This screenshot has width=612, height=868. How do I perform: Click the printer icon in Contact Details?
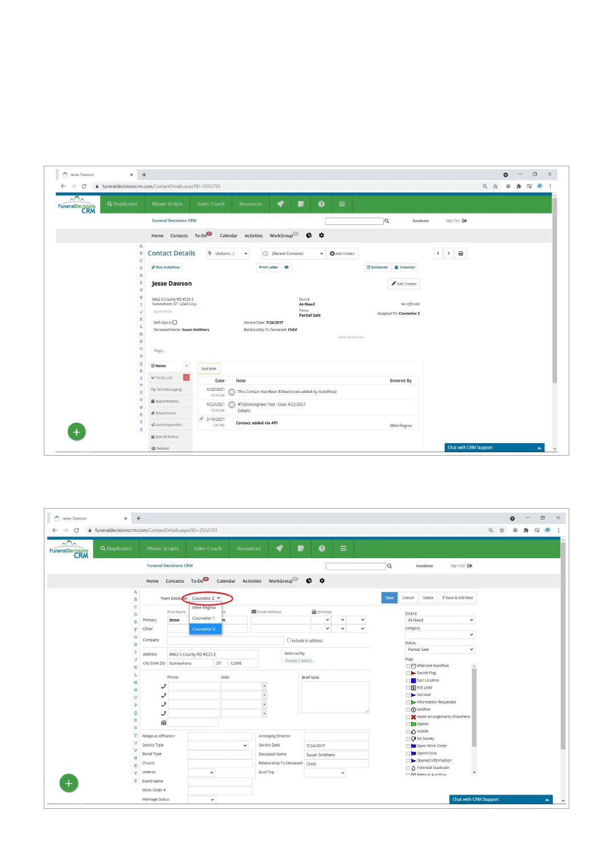tap(461, 253)
